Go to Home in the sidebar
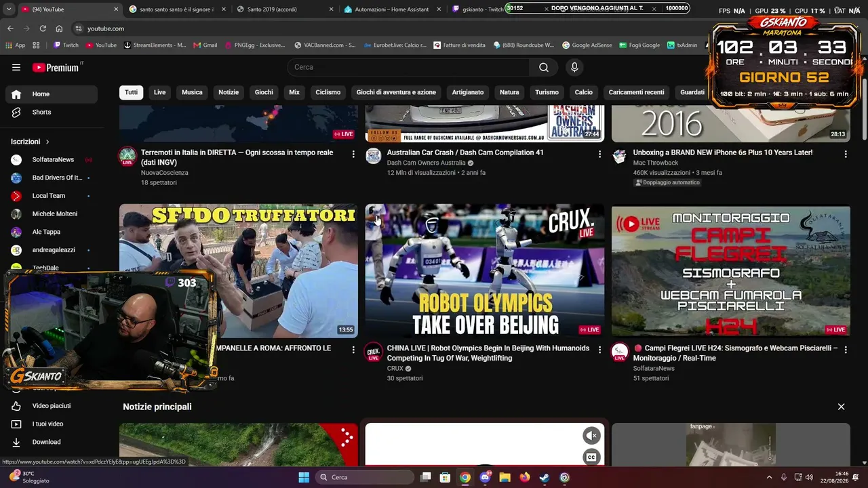The image size is (868, 488). point(52,94)
